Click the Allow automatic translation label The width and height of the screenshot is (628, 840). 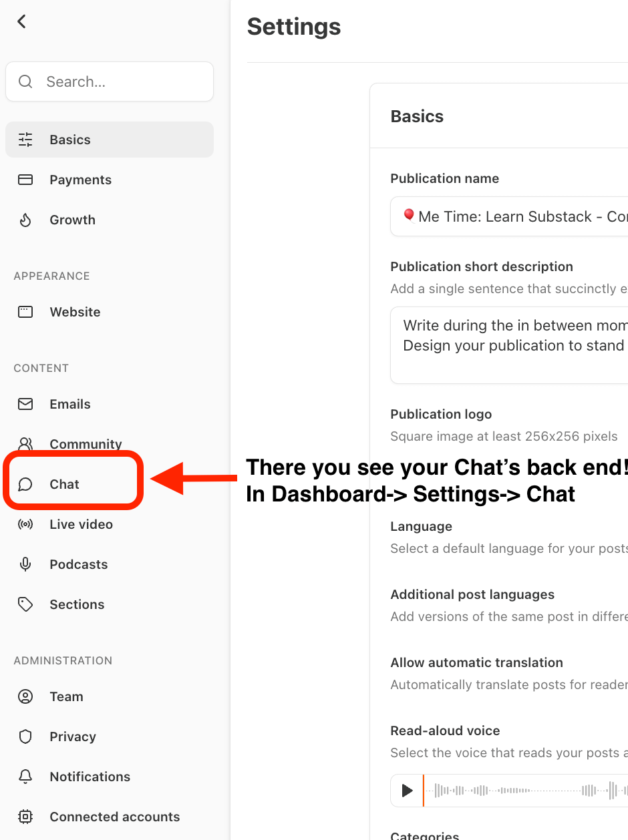pos(477,662)
